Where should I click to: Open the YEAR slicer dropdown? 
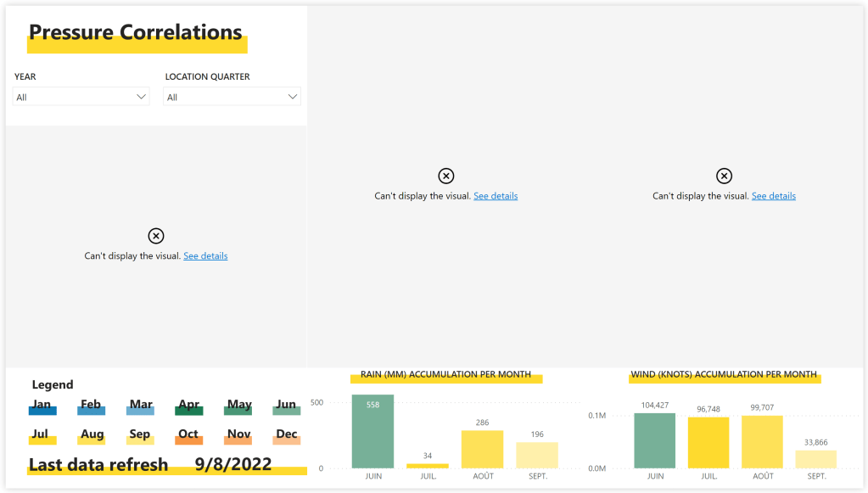[81, 97]
